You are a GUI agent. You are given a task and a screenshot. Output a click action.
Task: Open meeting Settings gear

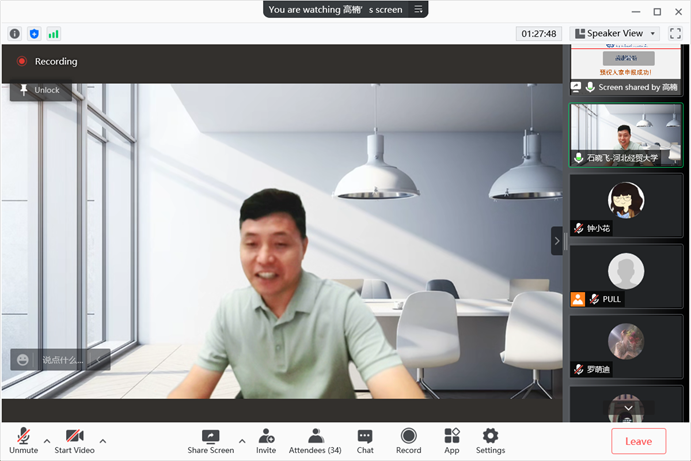[490, 440]
